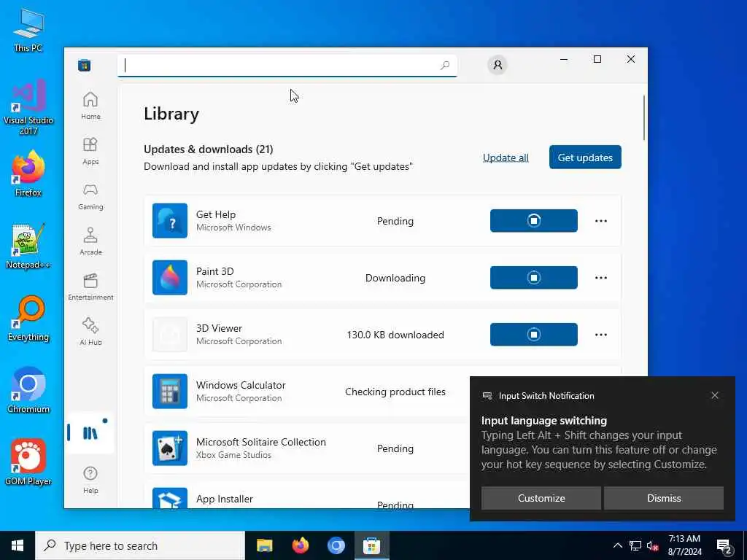Show hidden system tray icons
The width and height of the screenshot is (747, 560).
tap(617, 545)
